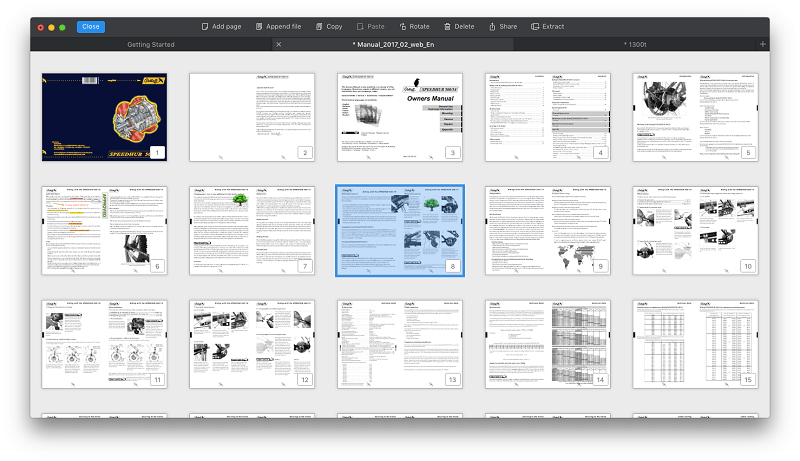
Task: Click the Copy icon in toolbar
Action: click(x=319, y=27)
